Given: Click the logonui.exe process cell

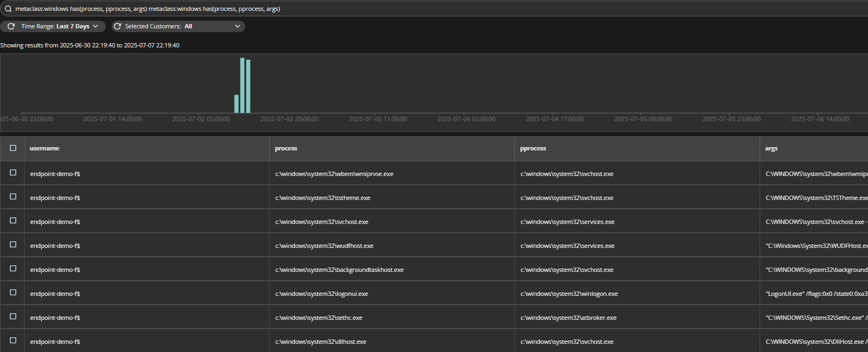Looking at the screenshot, I should pyautogui.click(x=392, y=294).
